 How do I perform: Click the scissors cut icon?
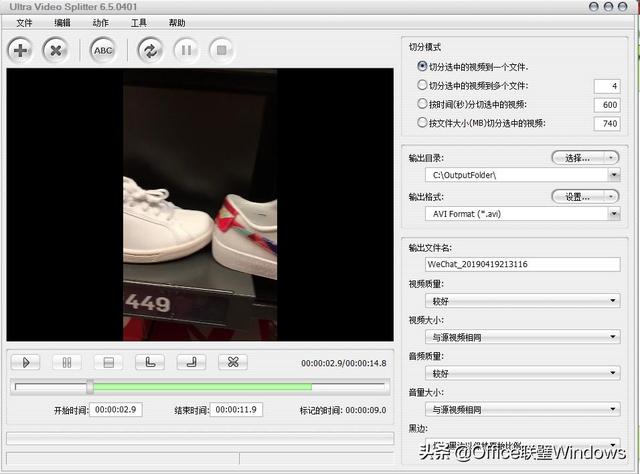click(x=232, y=362)
